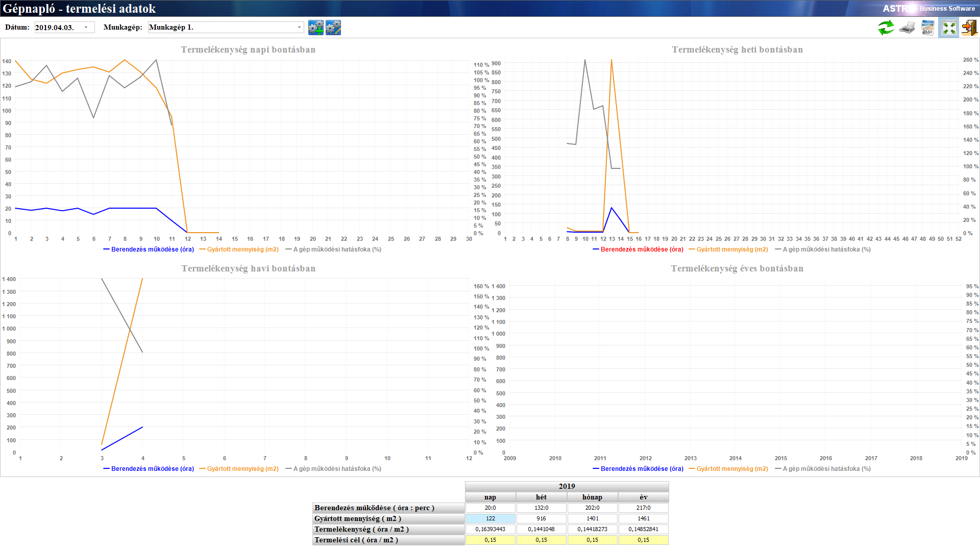Click Gyártott mennyiség legend in napi chart

tap(239, 249)
